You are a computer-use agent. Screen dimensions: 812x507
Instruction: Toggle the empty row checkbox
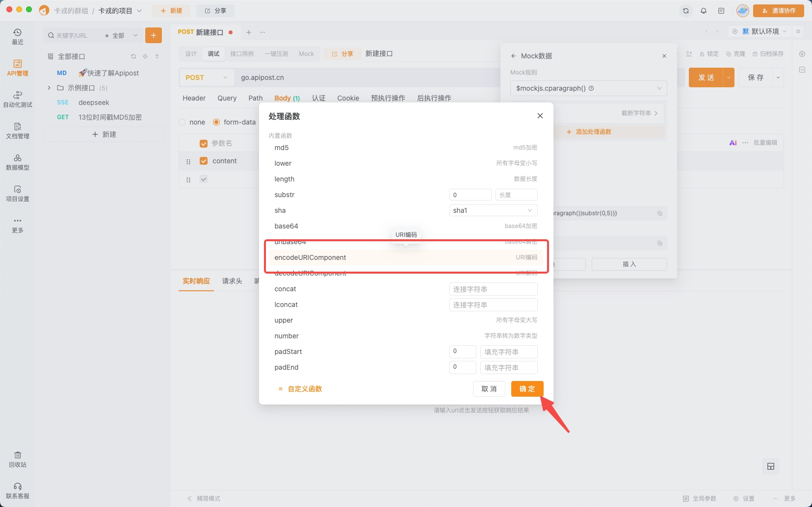click(x=204, y=179)
